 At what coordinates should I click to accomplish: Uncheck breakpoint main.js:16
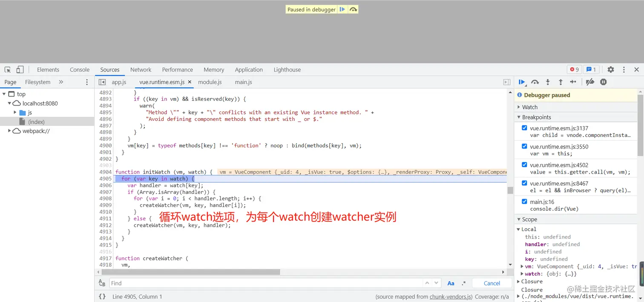[x=524, y=202]
